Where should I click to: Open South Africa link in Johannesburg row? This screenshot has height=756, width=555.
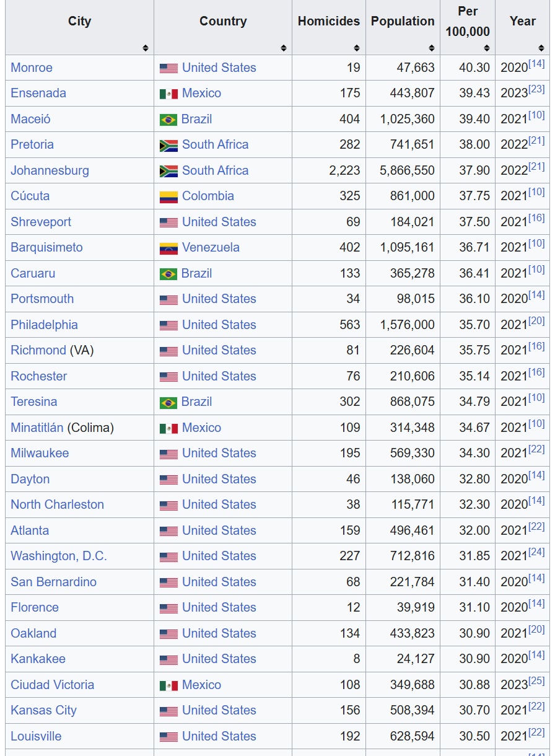[215, 170]
